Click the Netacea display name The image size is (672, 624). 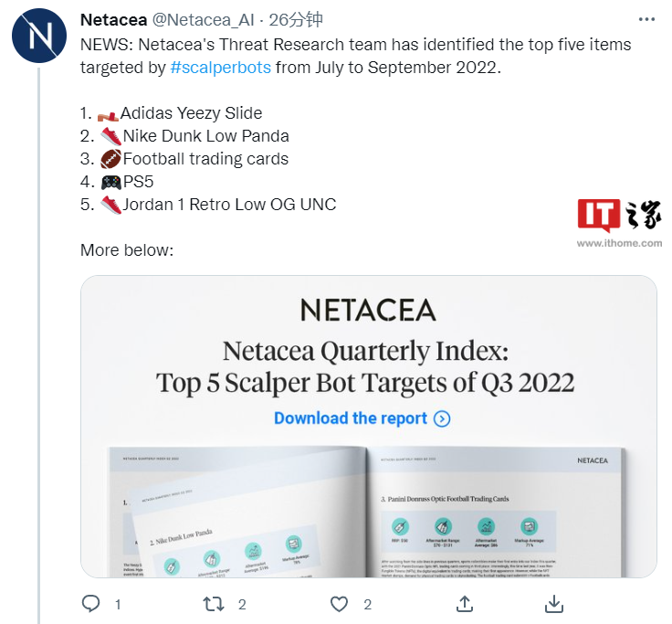coord(113,20)
